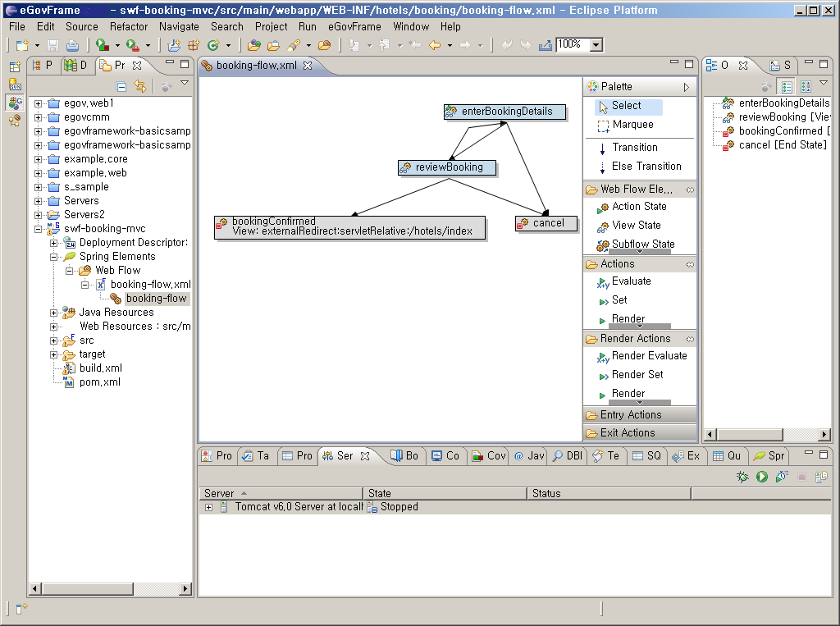
Task: Select the Action State element
Action: pyautogui.click(x=639, y=206)
